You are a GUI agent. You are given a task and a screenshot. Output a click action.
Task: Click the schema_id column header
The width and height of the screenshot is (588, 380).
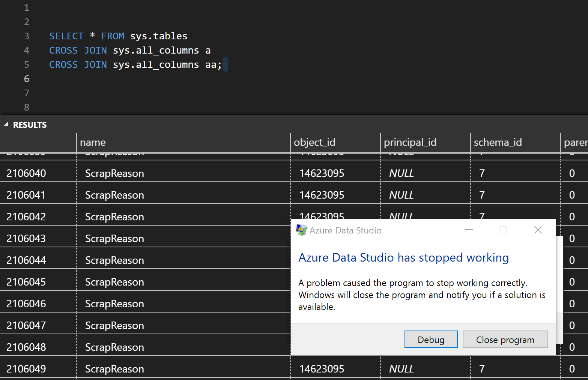click(498, 142)
